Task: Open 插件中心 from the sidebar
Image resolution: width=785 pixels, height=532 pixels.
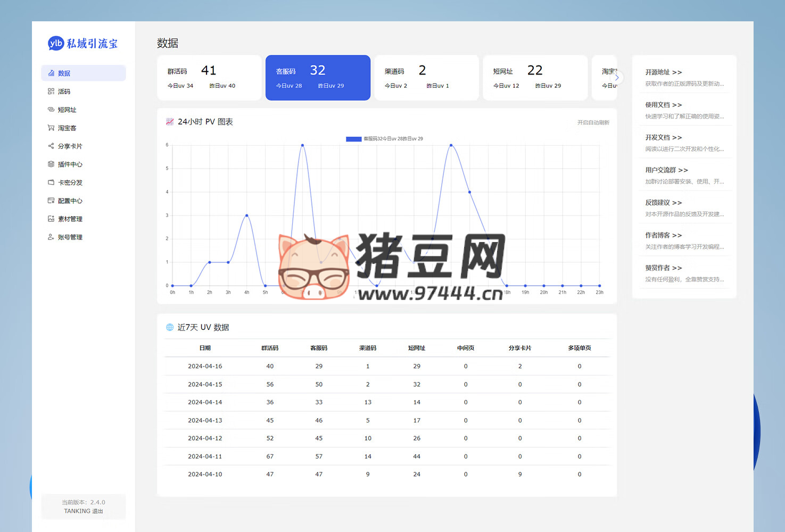Action: [84, 164]
